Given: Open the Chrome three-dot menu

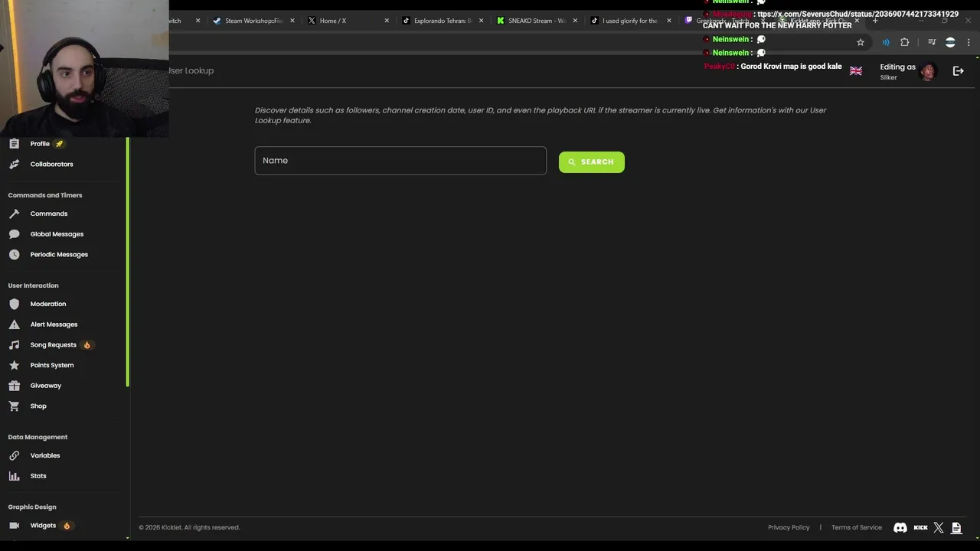Looking at the screenshot, I should (969, 43).
